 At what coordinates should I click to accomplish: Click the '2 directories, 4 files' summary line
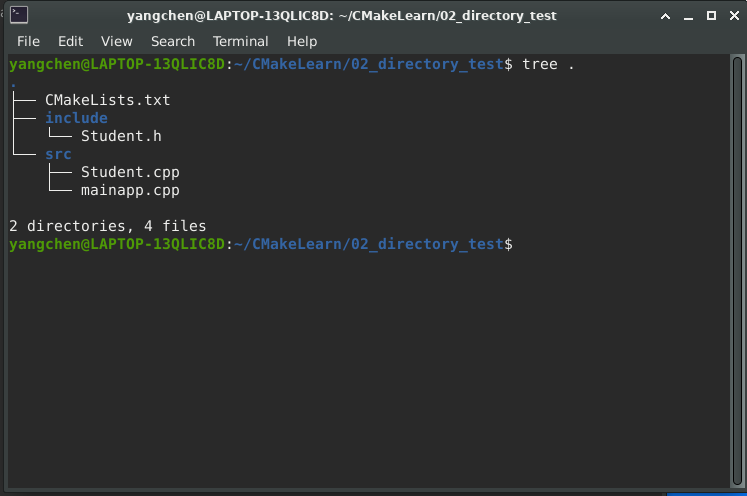pos(108,226)
